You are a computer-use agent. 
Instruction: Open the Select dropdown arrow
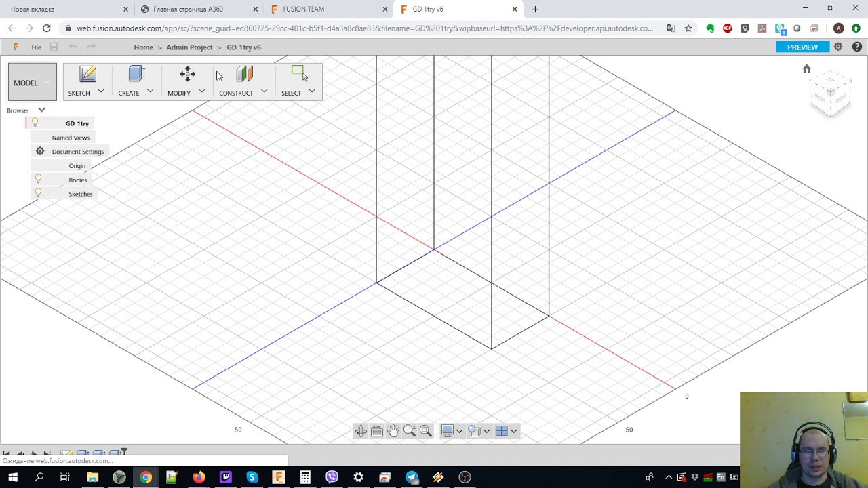tap(312, 91)
